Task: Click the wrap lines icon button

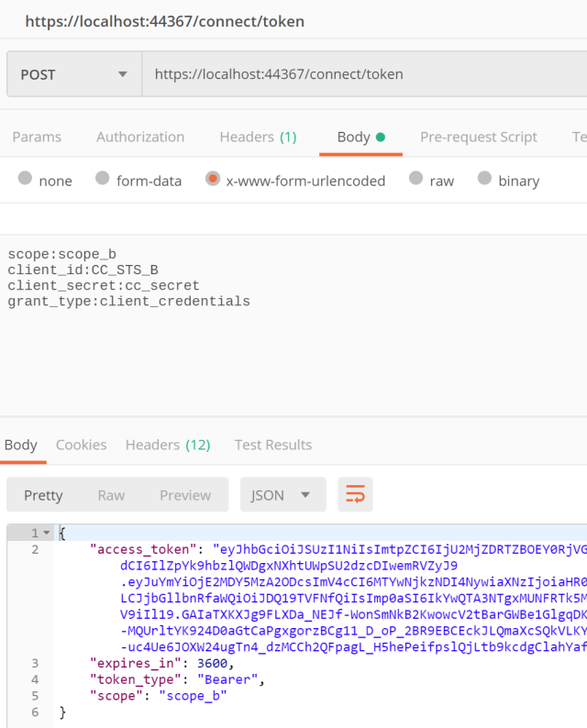Action: [x=355, y=495]
